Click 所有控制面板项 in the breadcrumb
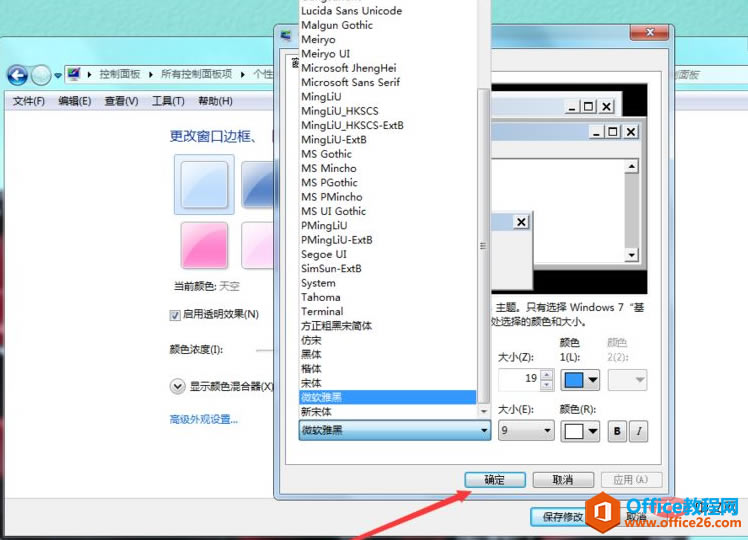Screen dimensions: 748x540 point(197,74)
